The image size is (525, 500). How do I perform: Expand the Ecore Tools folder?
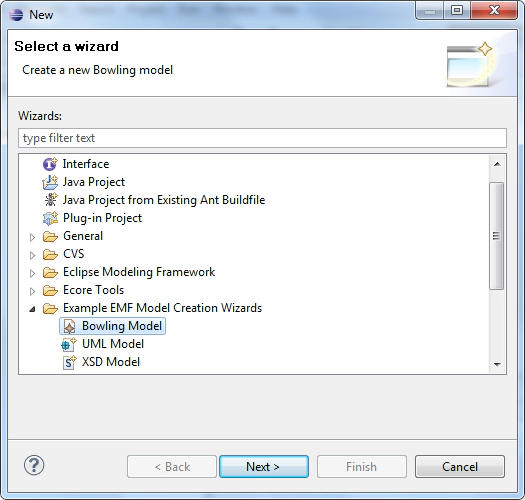coord(32,291)
